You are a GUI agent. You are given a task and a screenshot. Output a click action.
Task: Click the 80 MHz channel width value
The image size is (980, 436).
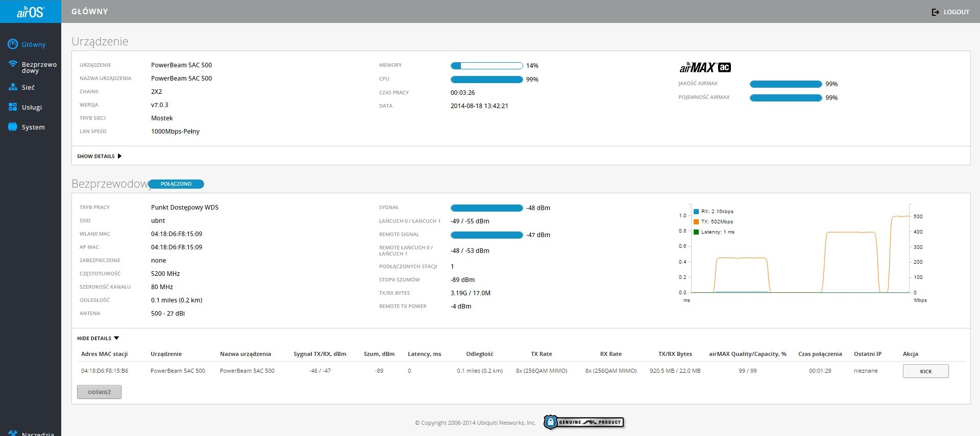click(x=162, y=287)
